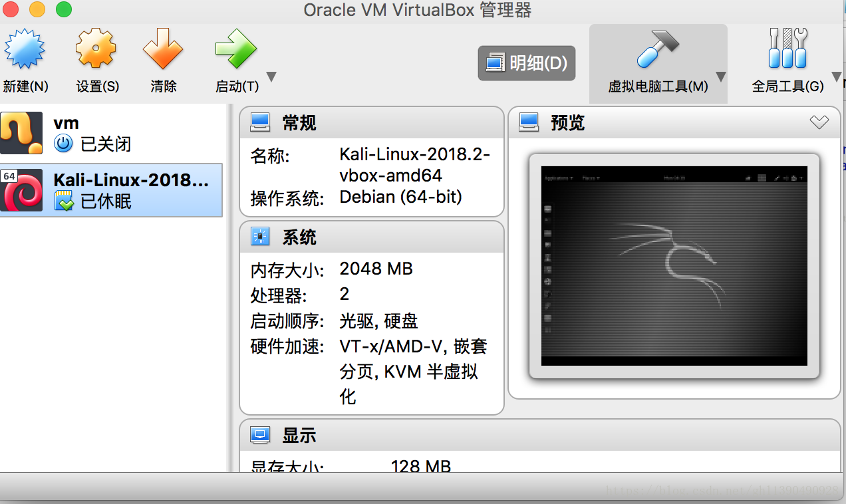Viewport: 846px width, 504px height.
Task: Select the Kali-Linux-2018 VM entry
Action: coord(112,190)
